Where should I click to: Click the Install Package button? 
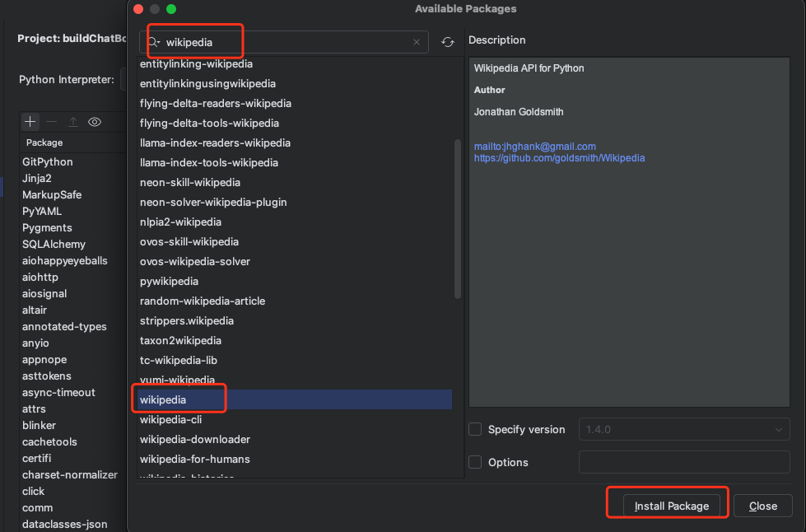671,506
